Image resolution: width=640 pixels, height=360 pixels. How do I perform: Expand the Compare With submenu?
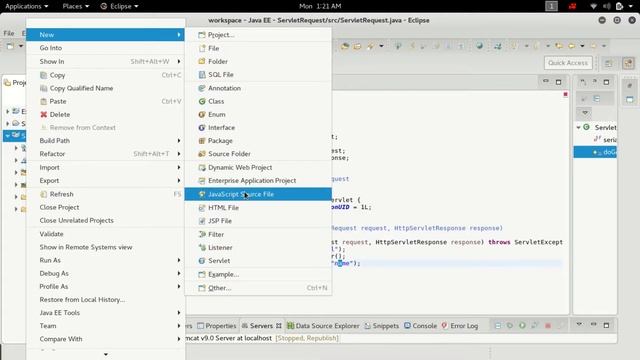pyautogui.click(x=105, y=339)
